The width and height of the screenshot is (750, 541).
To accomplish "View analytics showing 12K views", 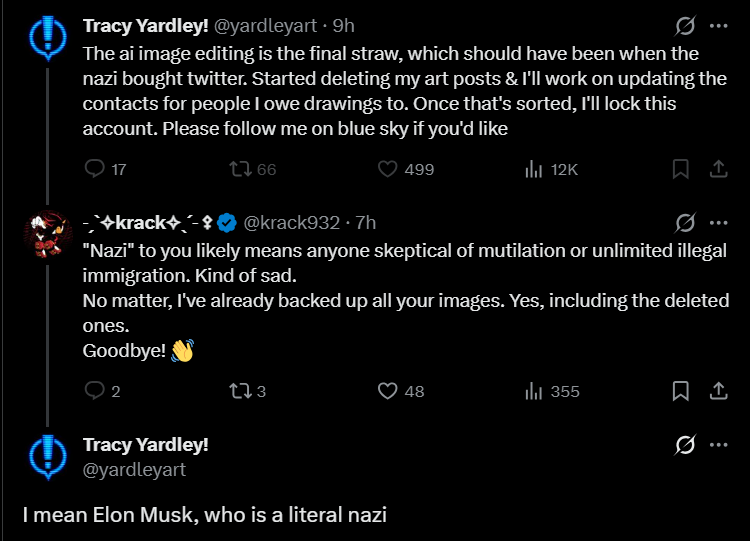I will pos(534,169).
